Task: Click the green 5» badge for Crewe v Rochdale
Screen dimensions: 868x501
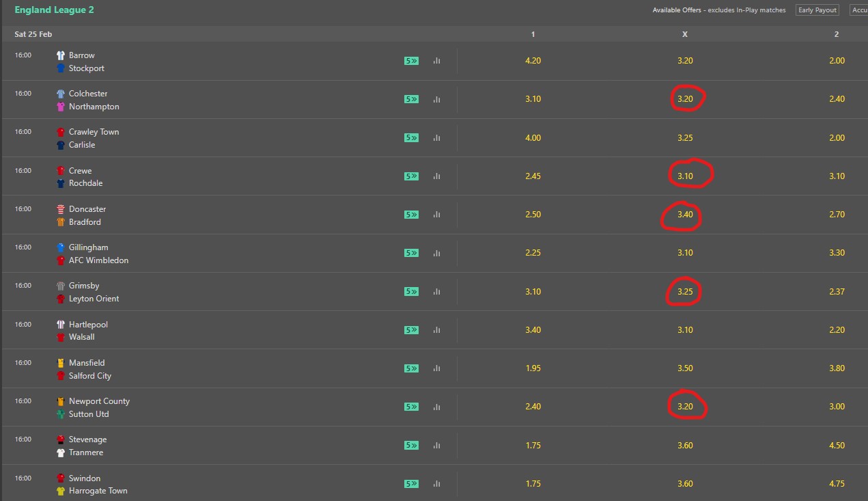Action: 411,176
